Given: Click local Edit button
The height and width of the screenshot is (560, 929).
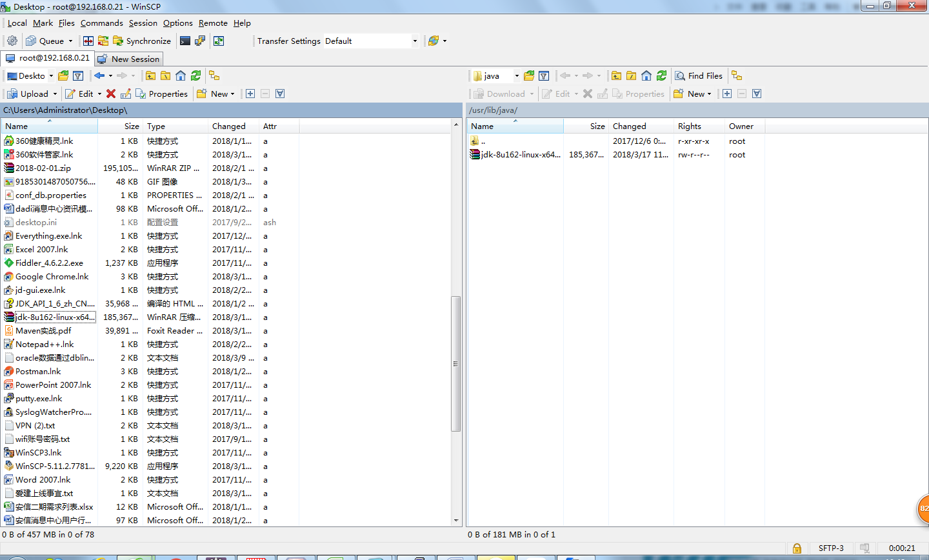Looking at the screenshot, I should pos(79,94).
